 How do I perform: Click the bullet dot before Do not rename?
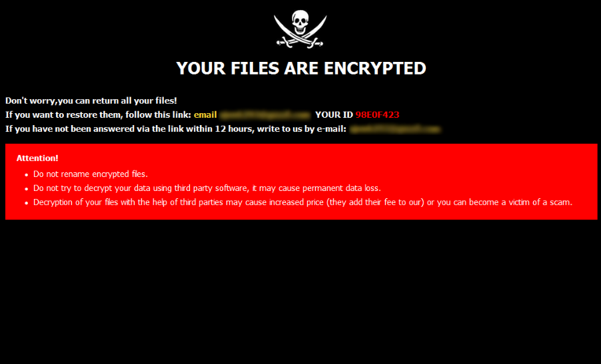[x=27, y=175]
